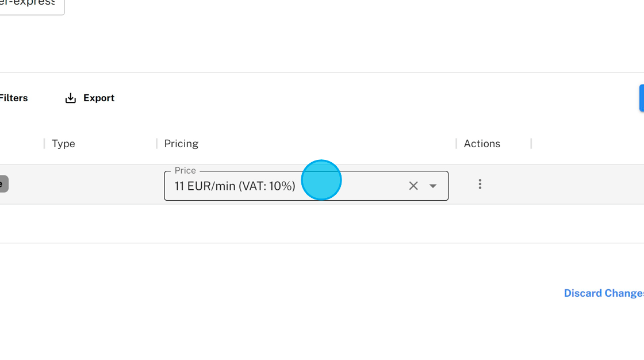Click the blue button at the right edge
Image resolution: width=644 pixels, height=360 pixels.
click(x=641, y=98)
